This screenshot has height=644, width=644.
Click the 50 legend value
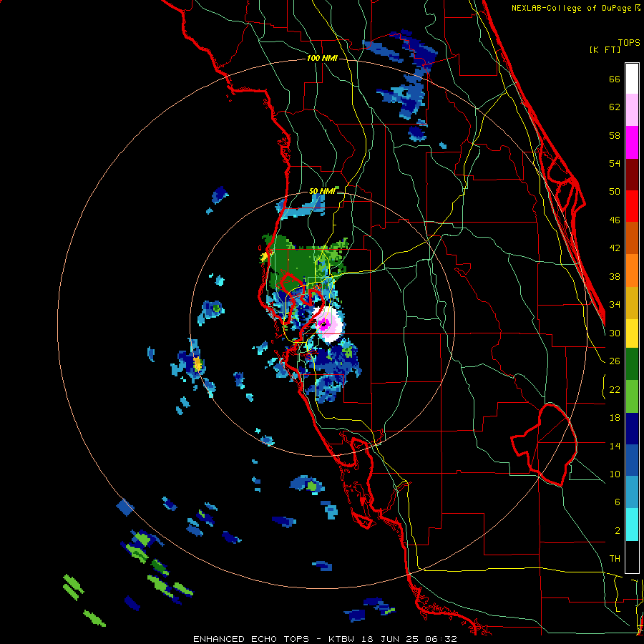coord(615,192)
